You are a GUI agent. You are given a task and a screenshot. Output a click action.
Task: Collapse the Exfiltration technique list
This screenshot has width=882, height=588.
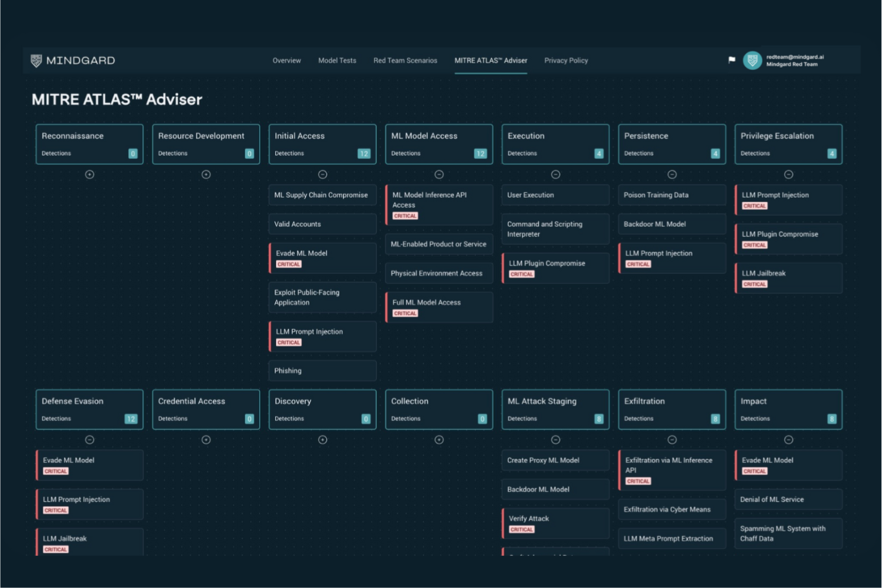coord(672,440)
